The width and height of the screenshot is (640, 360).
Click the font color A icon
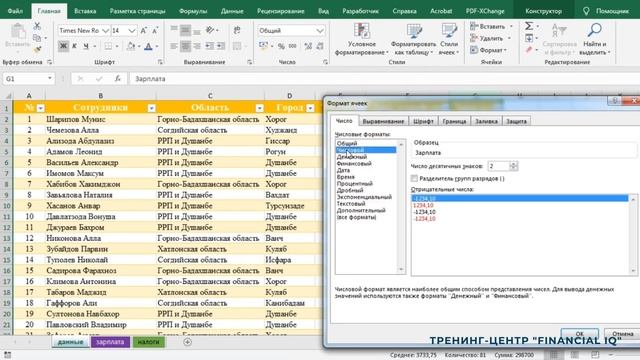[x=149, y=46]
